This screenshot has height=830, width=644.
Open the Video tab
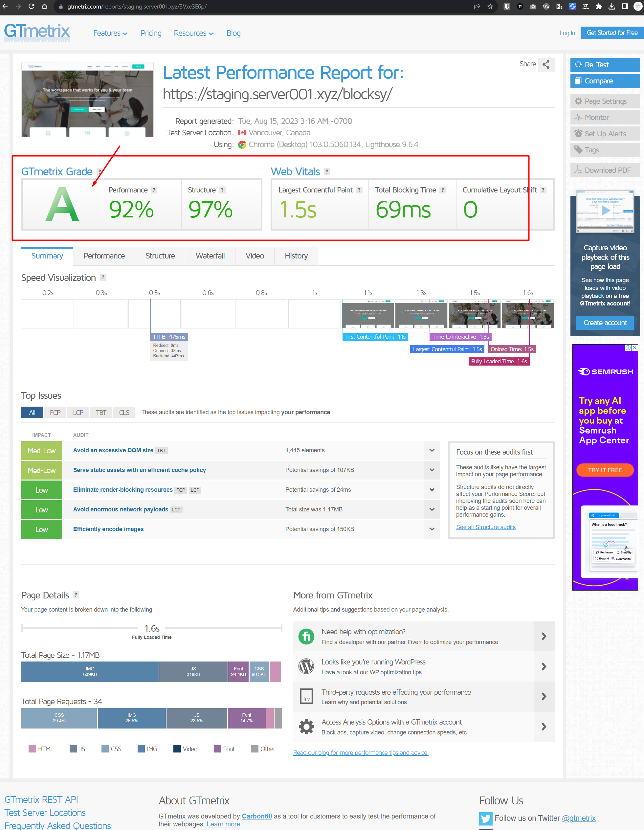[255, 256]
